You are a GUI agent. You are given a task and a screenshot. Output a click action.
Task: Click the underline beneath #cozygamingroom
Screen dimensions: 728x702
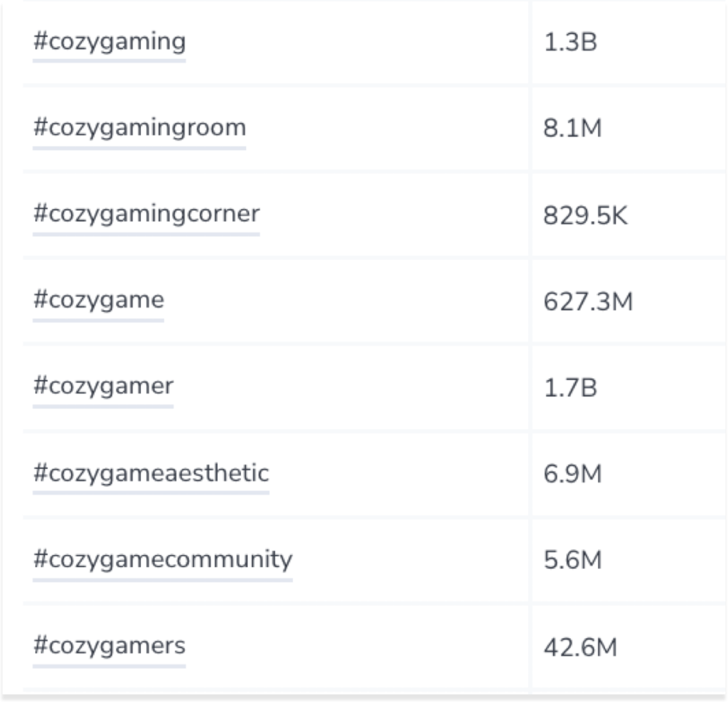click(x=139, y=148)
